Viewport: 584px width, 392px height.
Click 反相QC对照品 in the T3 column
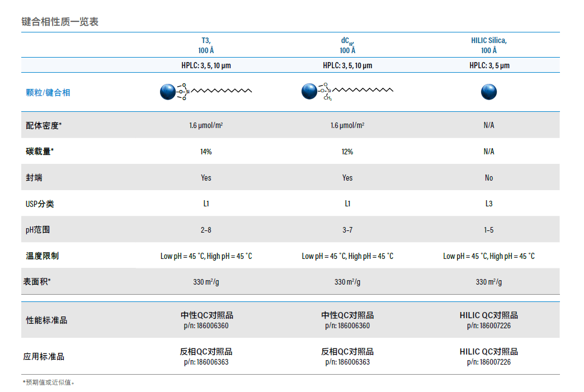[x=206, y=351]
